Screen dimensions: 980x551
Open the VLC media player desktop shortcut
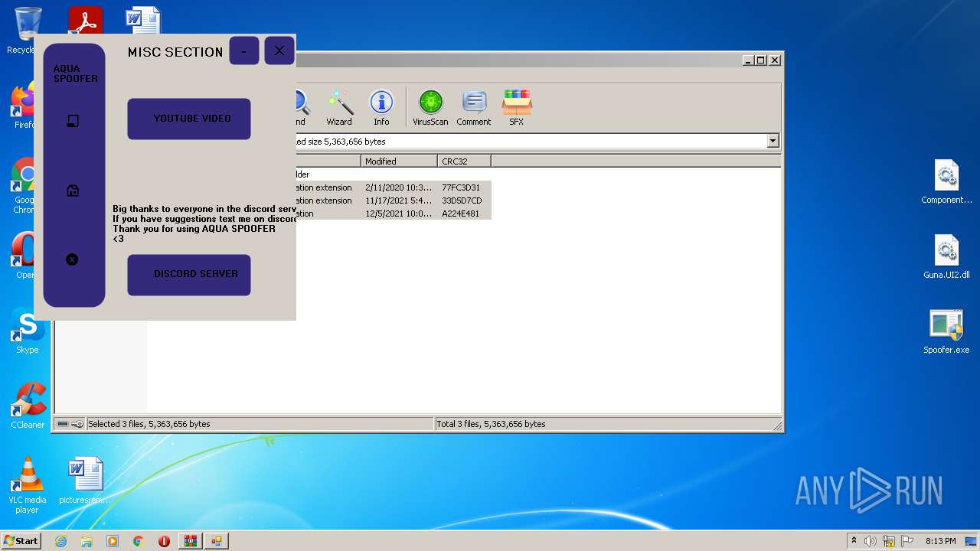(28, 486)
